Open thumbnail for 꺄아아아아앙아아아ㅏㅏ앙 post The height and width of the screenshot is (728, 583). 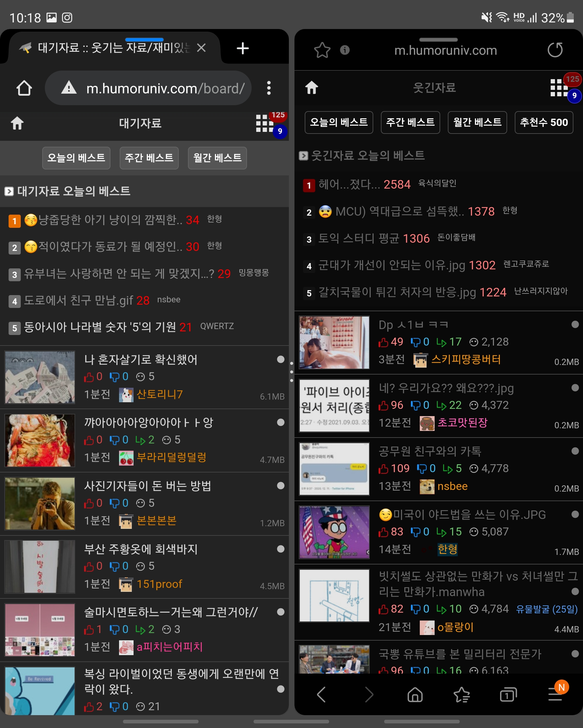click(40, 440)
